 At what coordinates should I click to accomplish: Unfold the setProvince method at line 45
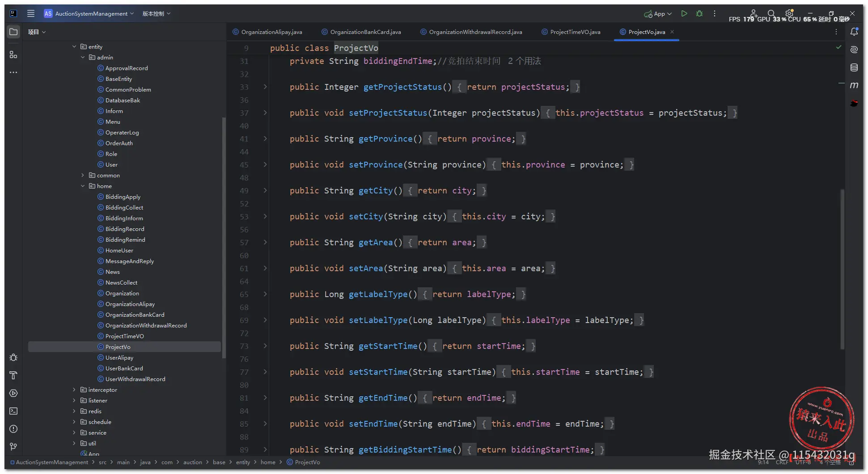coord(265,164)
